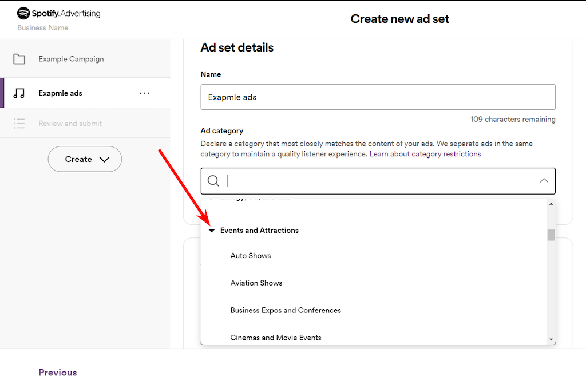The image size is (586, 392).
Task: Click the search magnifier in Ad category
Action: tap(213, 181)
